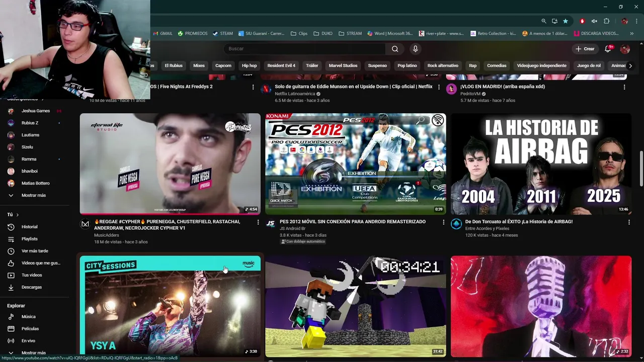Open options for La Historia de AIRBAG video
The width and height of the screenshot is (644, 362).
coord(629,222)
